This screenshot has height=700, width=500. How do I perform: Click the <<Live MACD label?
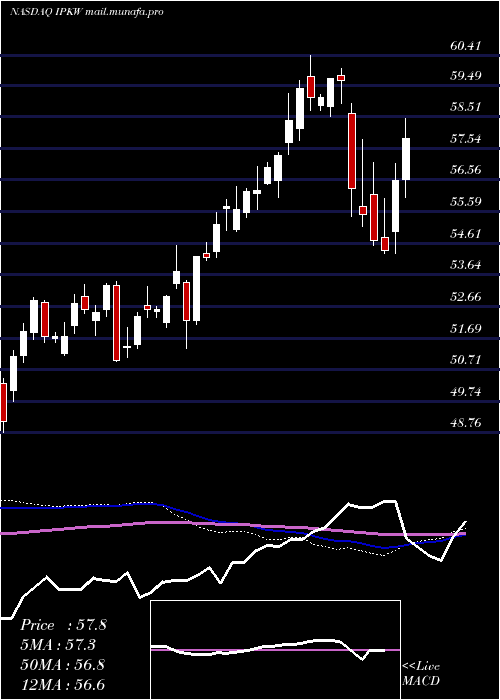(421, 673)
